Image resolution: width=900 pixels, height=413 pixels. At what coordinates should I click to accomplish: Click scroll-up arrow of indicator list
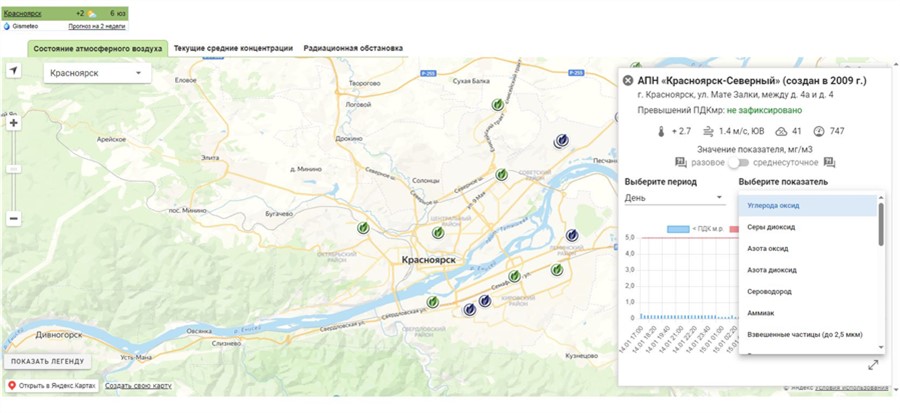(881, 197)
